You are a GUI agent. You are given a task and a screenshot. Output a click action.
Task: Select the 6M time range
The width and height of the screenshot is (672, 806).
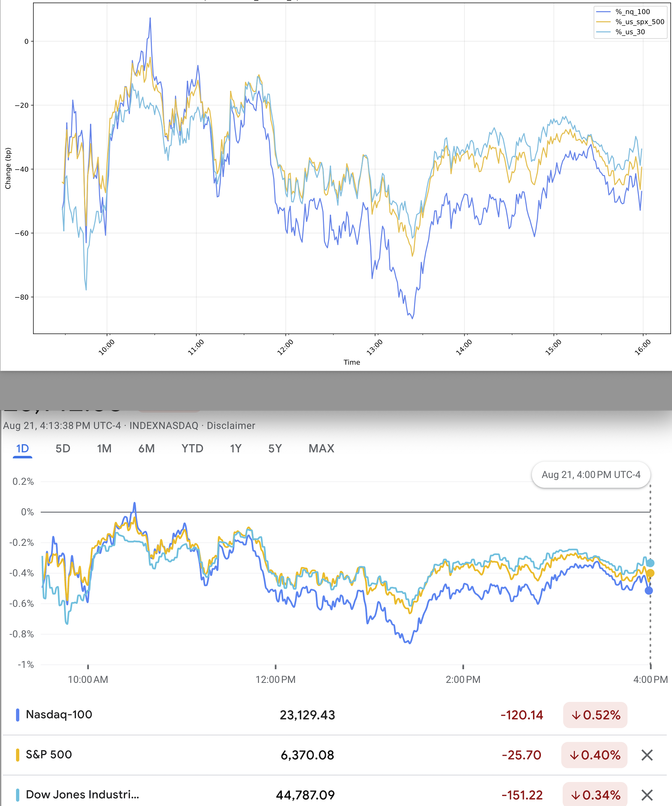click(x=146, y=448)
